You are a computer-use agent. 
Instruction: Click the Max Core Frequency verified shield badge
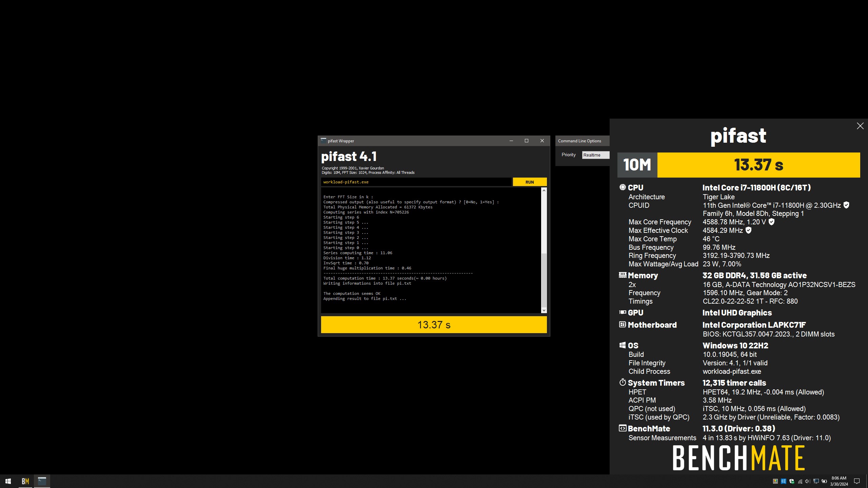tap(771, 222)
